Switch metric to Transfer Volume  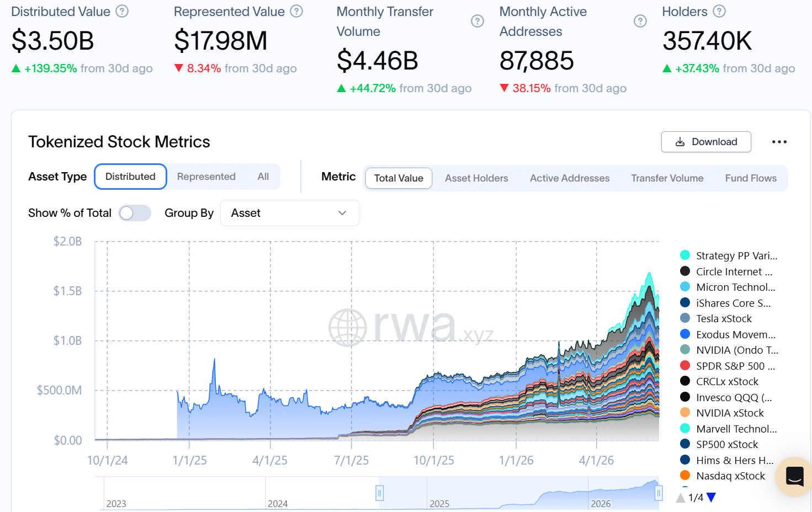[667, 178]
